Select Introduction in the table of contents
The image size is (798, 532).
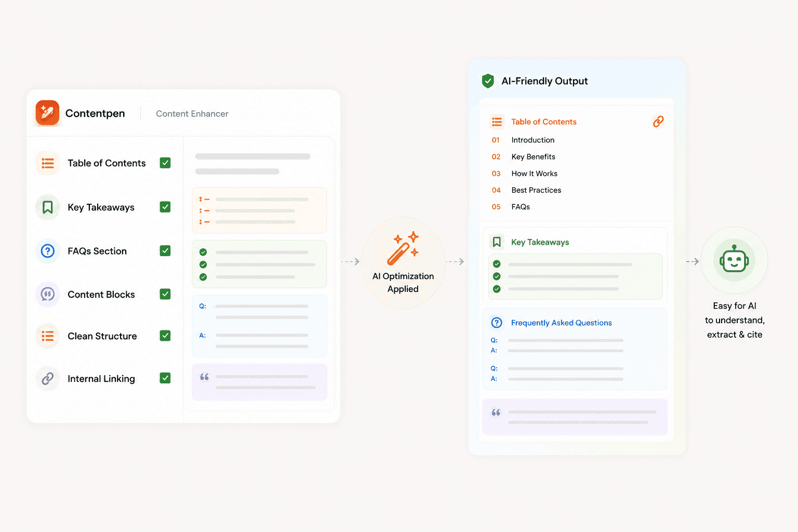pos(533,140)
